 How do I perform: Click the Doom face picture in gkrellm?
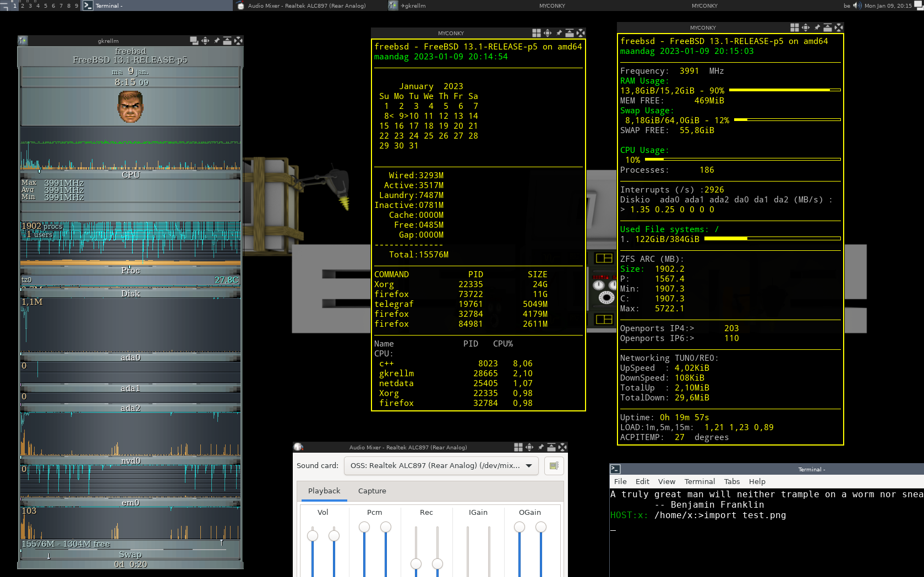[x=130, y=107]
